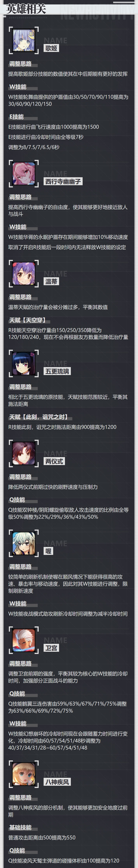Select the 西行寺幽幽子 name label
This screenshot has width=138, height=868.
[63, 182]
